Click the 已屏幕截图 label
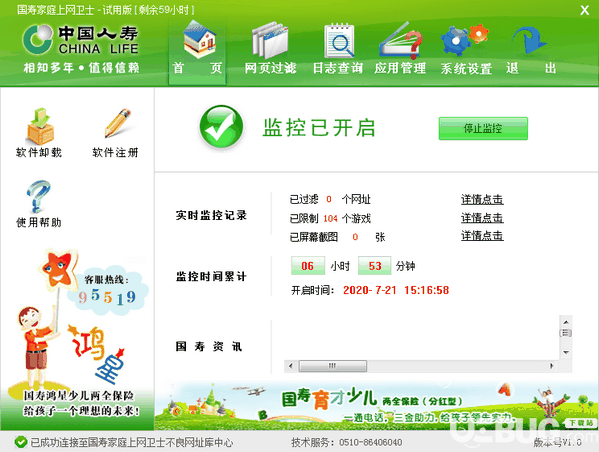Viewport: 599px width, 452px height. (314, 237)
